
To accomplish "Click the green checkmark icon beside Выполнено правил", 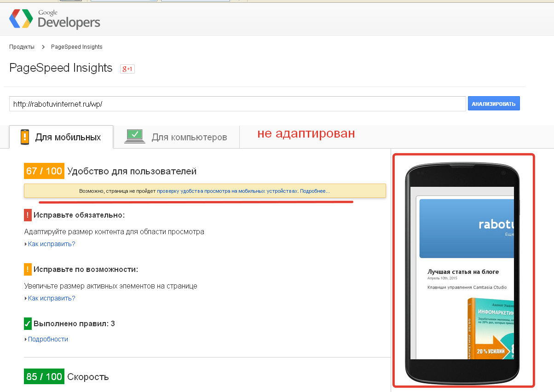I will click(28, 323).
